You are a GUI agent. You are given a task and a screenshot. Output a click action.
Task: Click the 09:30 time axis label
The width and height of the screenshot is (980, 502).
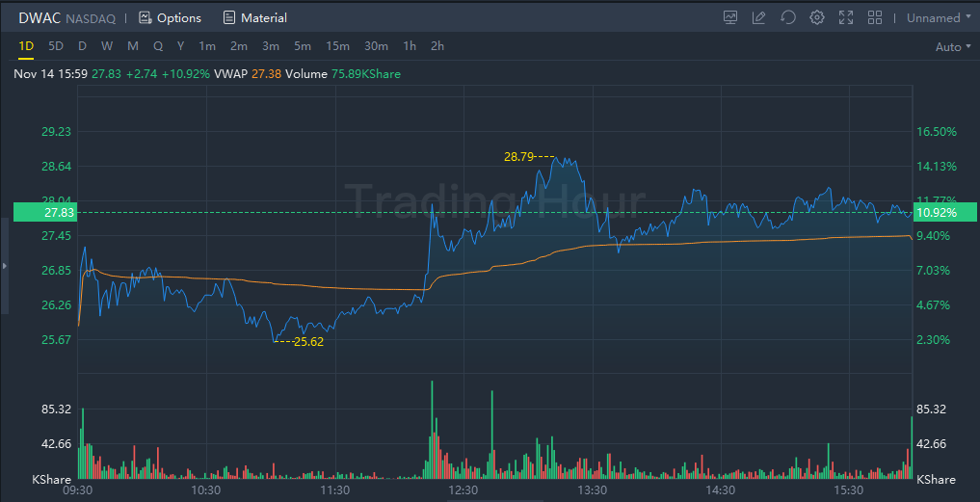click(x=78, y=490)
